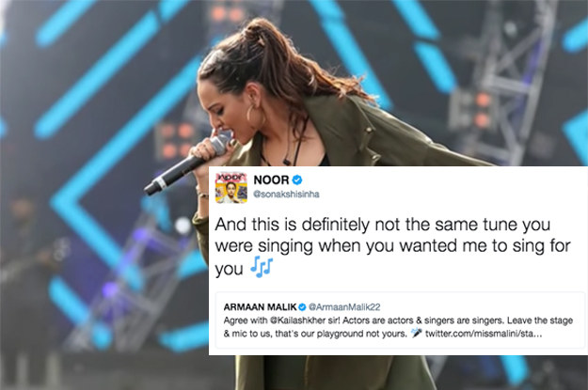The width and height of the screenshot is (588, 390).
Task: Select the orange stage lights at top
Action: (x=224, y=14)
